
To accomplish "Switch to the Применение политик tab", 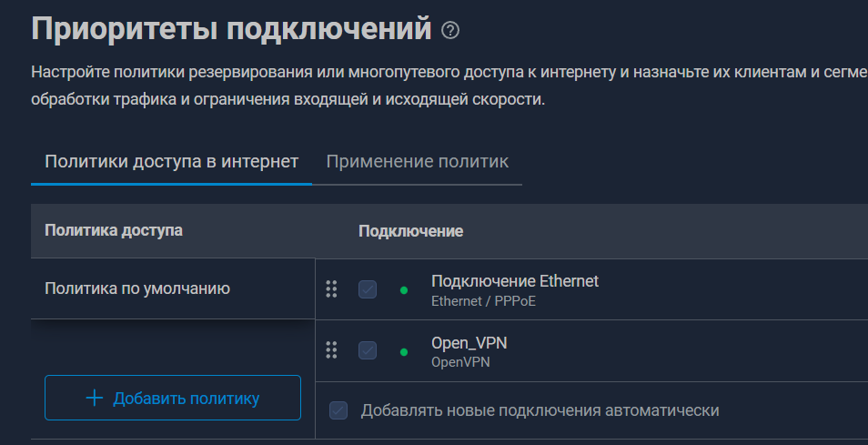I will pos(417,162).
